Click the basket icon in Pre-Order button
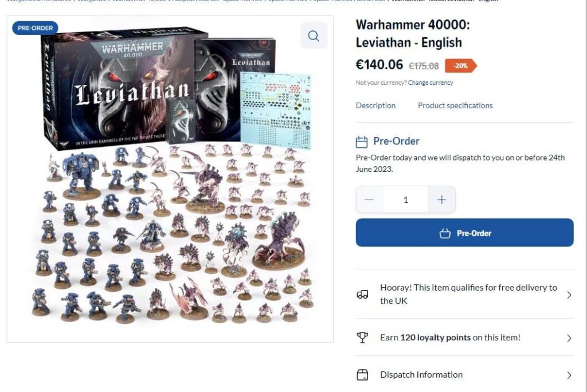 click(445, 233)
